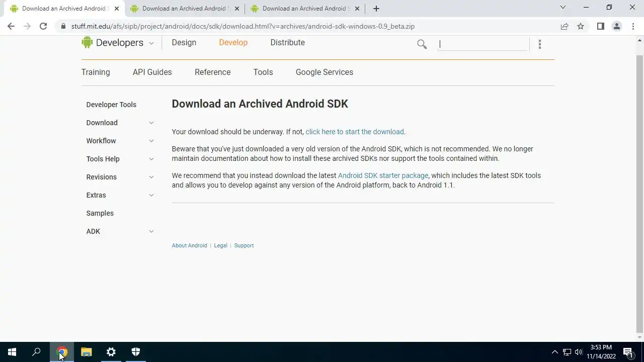Viewport: 644px width, 362px height.
Task: Click the network icon in system tray
Action: click(x=567, y=352)
